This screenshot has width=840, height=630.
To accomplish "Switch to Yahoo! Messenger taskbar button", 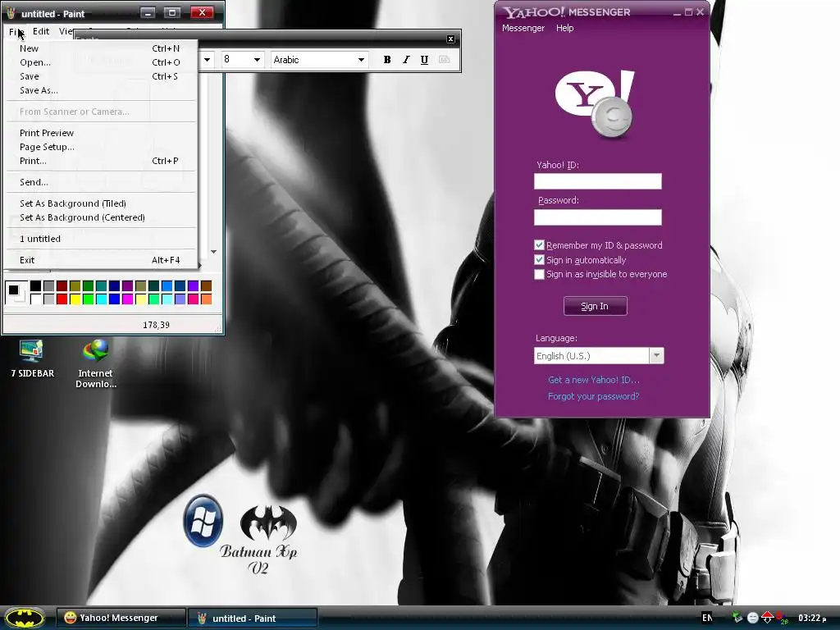I will [121, 618].
